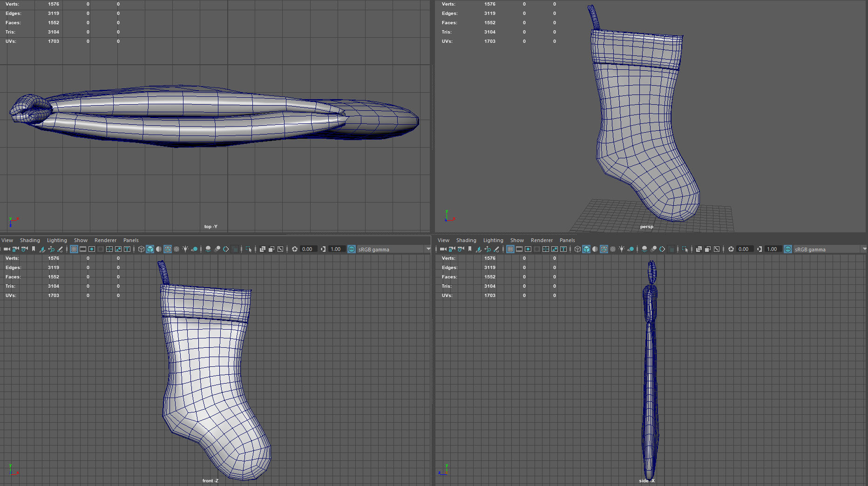Toggle Resolution Gate in front viewport toolbar

click(92, 249)
